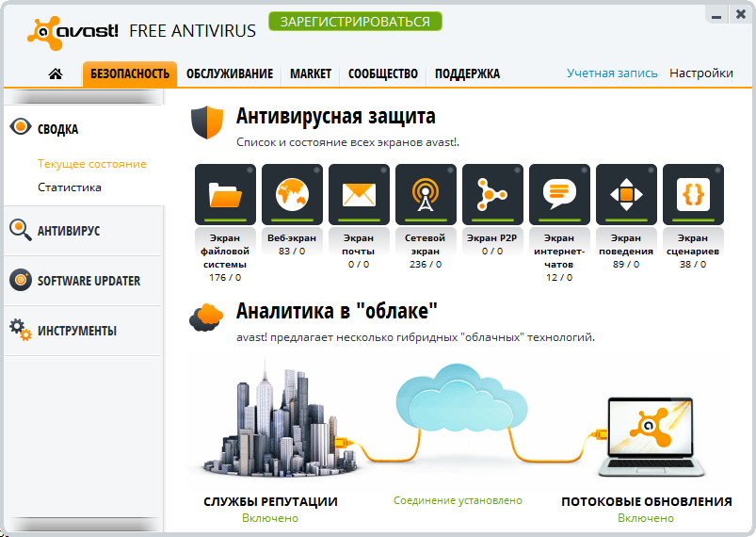Select Статистика in sidebar

[70, 187]
